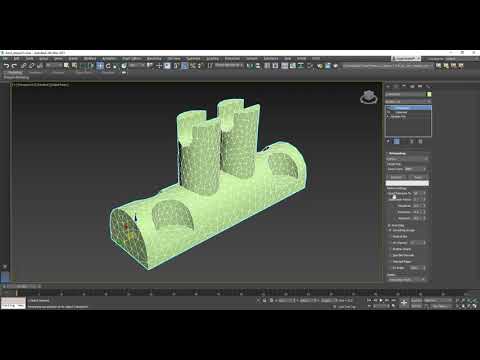Click the white progress bar in rollout
480x360 pixels.
407,183
